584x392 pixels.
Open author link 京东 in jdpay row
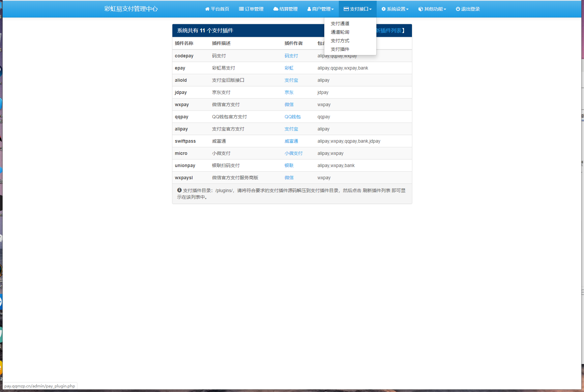pos(289,93)
